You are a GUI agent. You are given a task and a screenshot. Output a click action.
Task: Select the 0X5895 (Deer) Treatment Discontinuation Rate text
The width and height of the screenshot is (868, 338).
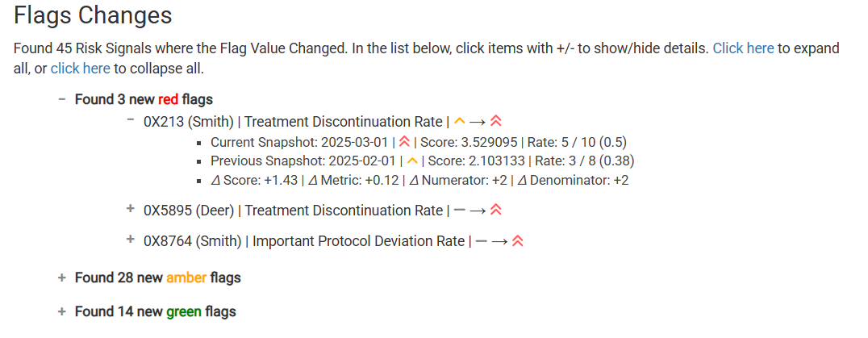click(293, 211)
